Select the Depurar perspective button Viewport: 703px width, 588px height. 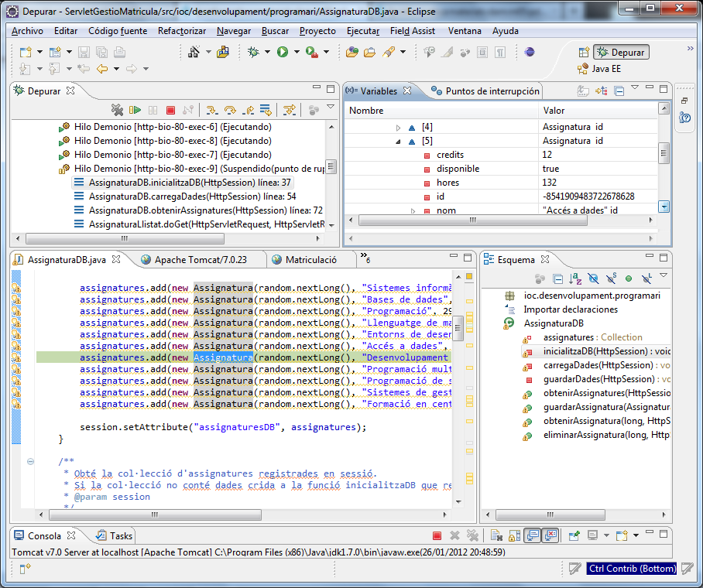[x=621, y=53]
